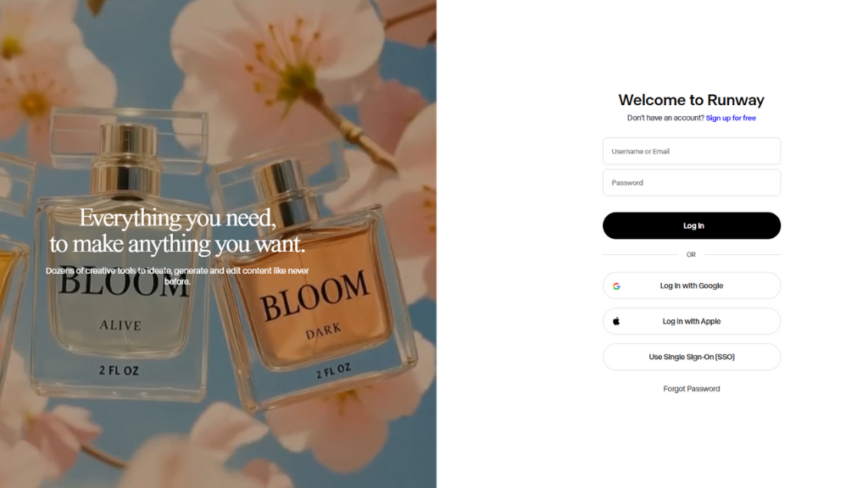Click the OR divider label
This screenshot has width=868, height=488.
691,254
